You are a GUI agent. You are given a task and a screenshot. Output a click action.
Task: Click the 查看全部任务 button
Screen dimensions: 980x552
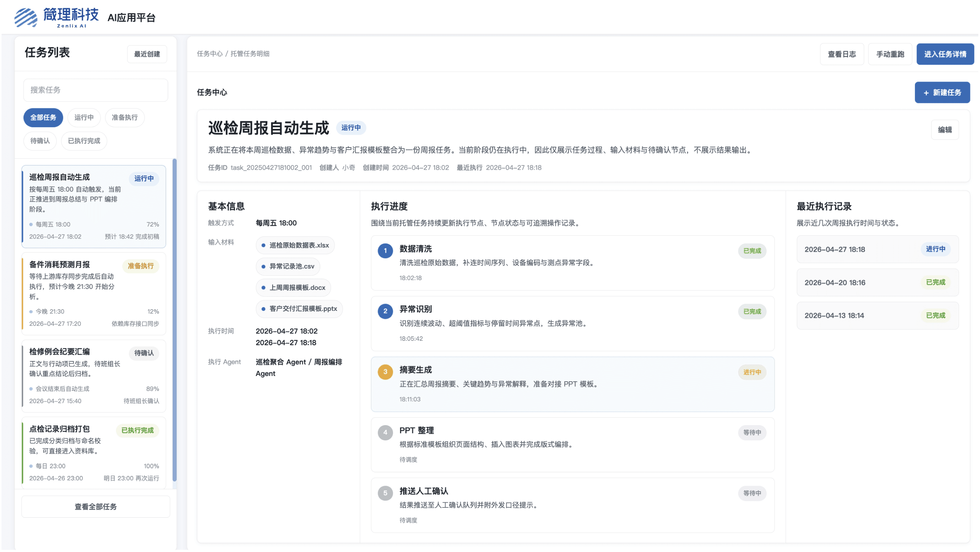tap(96, 507)
